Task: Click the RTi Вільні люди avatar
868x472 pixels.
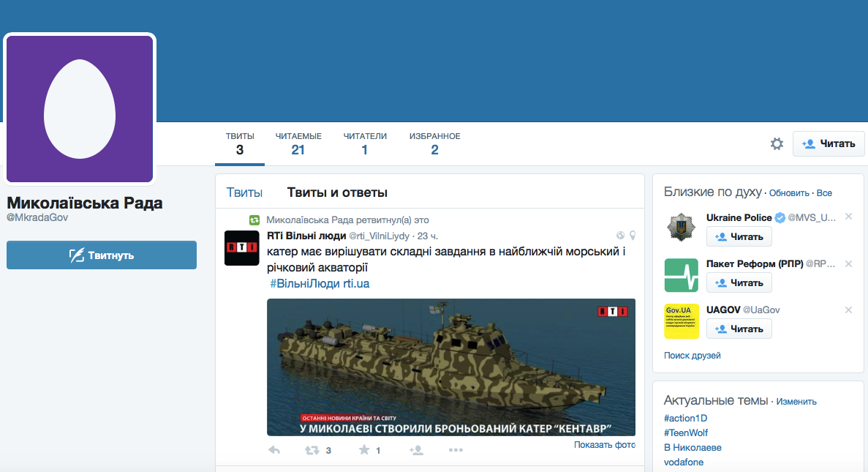Action: [241, 248]
